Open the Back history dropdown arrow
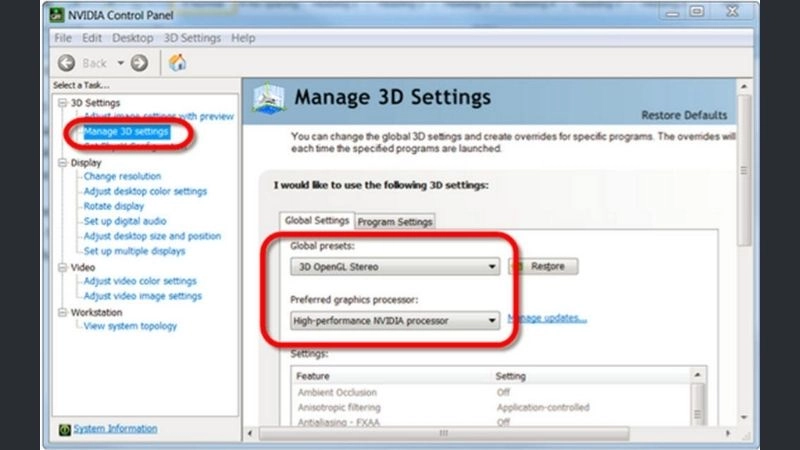The image size is (800, 450). point(120,63)
